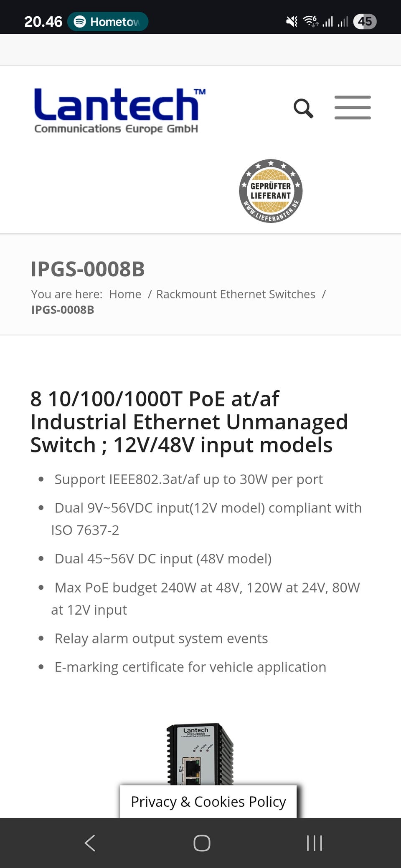This screenshot has height=868, width=401.
Task: Tap the Wi-Fi status icon
Action: point(310,21)
